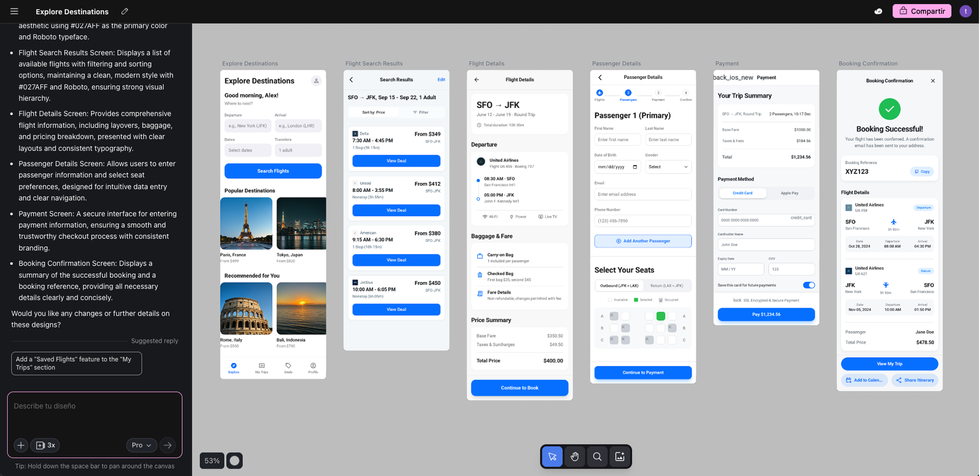Select the zoom magnifier tool
The height and width of the screenshot is (476, 980).
coord(597,457)
